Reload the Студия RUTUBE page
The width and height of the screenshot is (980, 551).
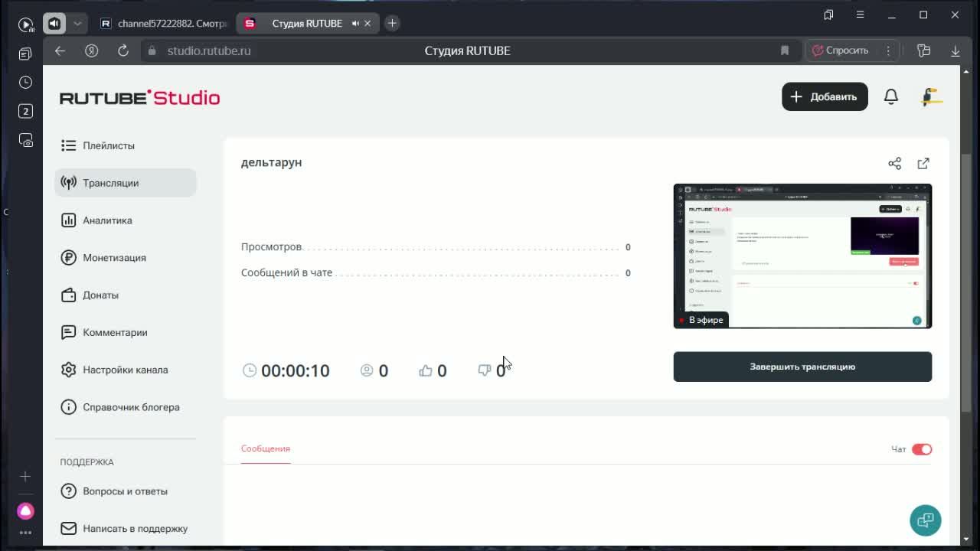coord(123,51)
